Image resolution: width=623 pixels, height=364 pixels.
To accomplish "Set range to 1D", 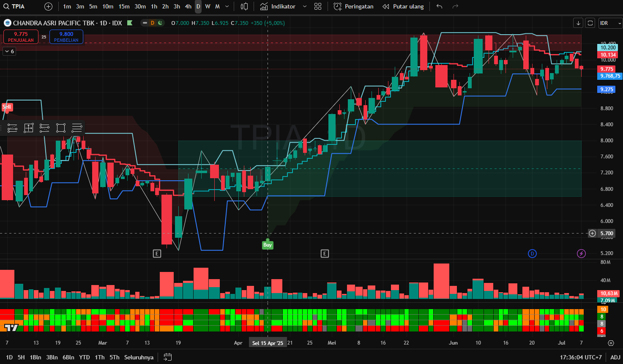I will 9,357.
